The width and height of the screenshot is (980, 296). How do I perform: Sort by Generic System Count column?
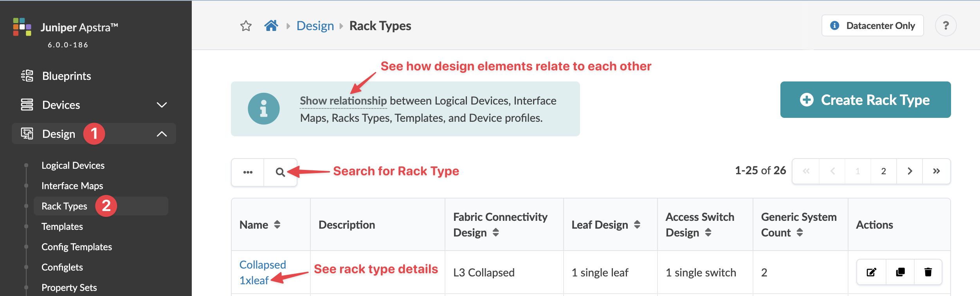[x=800, y=233]
